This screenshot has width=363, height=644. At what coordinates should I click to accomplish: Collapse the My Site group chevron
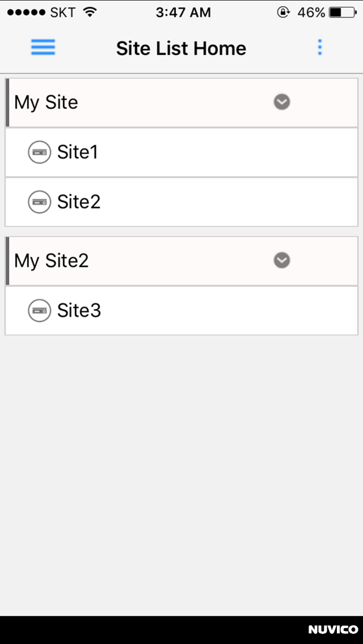pyautogui.click(x=282, y=102)
